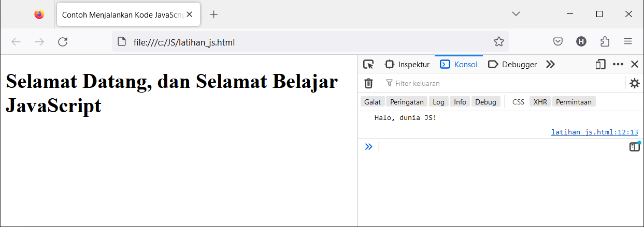Toggle responsive design mode icon

600,65
